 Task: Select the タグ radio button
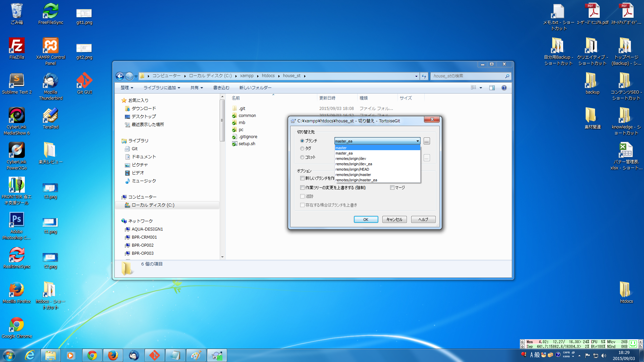pos(302,148)
